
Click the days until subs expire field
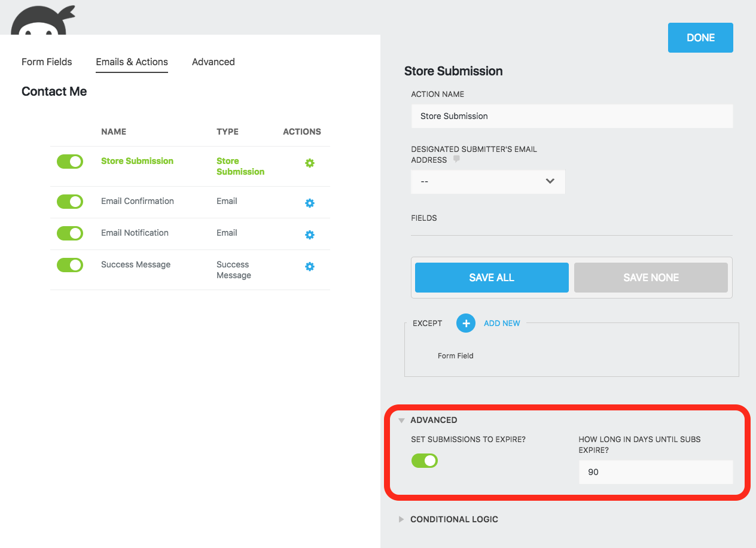(x=656, y=472)
